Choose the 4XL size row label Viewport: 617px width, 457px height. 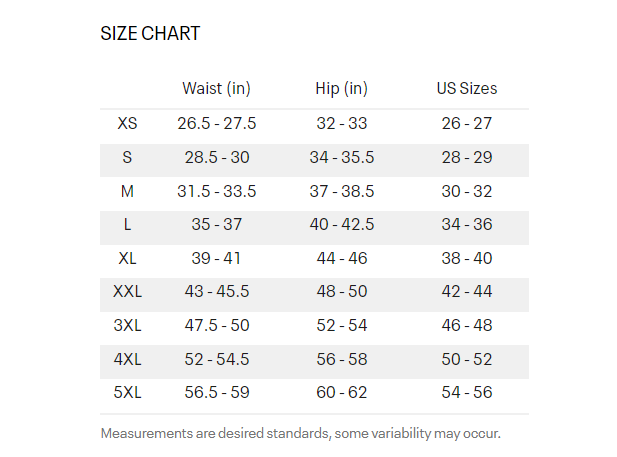[127, 359]
